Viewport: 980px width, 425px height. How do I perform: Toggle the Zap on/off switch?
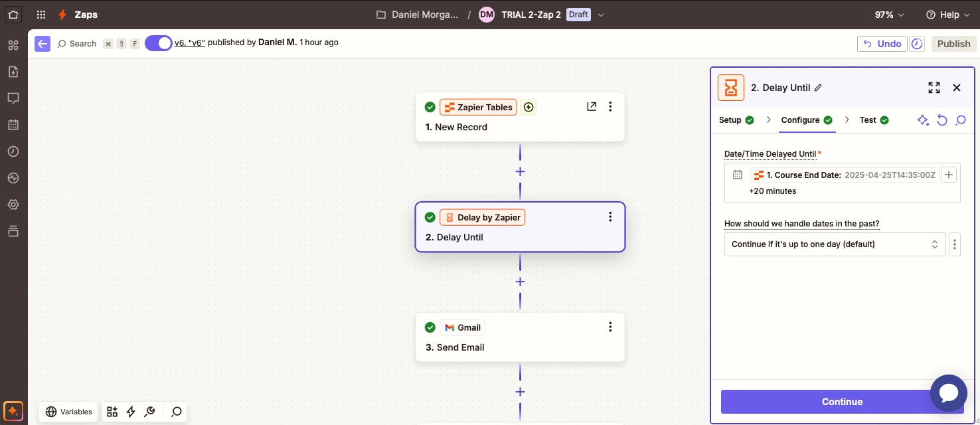158,43
